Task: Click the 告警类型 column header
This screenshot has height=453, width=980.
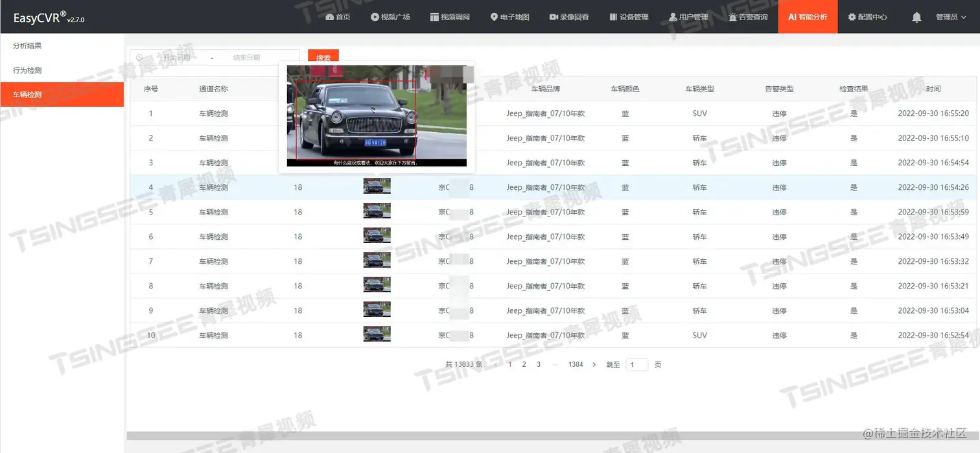Action: click(779, 89)
